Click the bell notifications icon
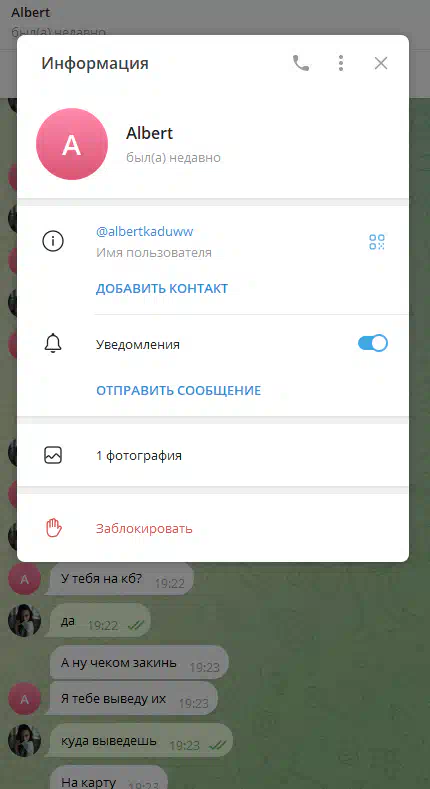430x789 pixels. [x=53, y=344]
